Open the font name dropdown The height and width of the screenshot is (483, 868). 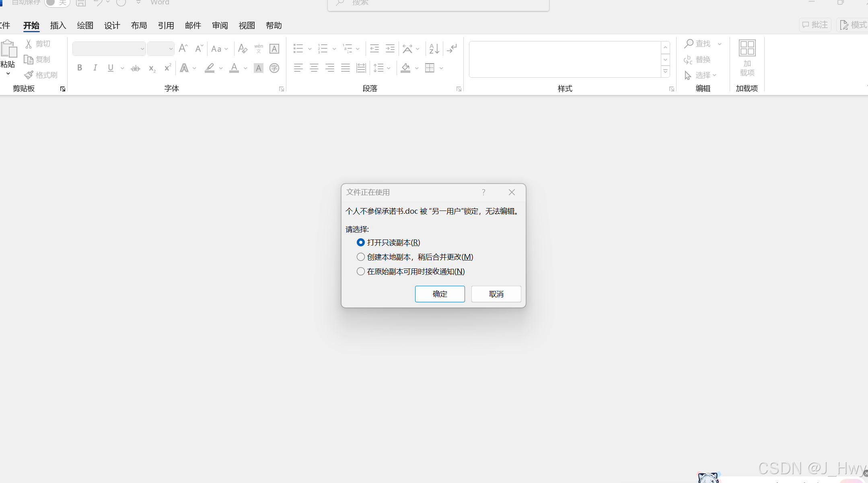click(x=142, y=49)
